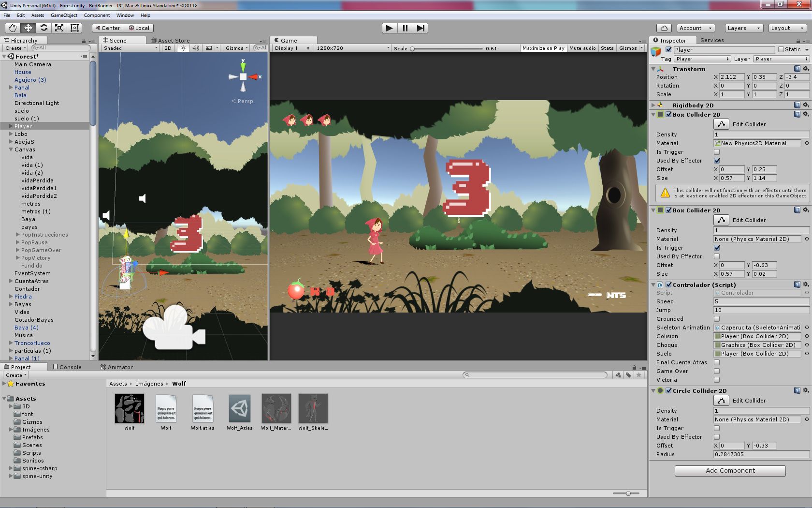This screenshot has width=812, height=508.
Task: Click the Add Component button
Action: point(730,470)
